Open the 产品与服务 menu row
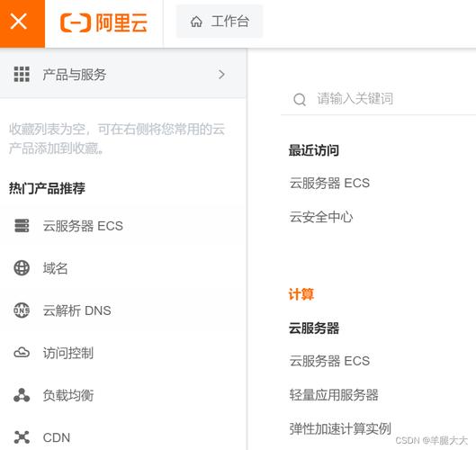The image size is (476, 450). coord(122,74)
